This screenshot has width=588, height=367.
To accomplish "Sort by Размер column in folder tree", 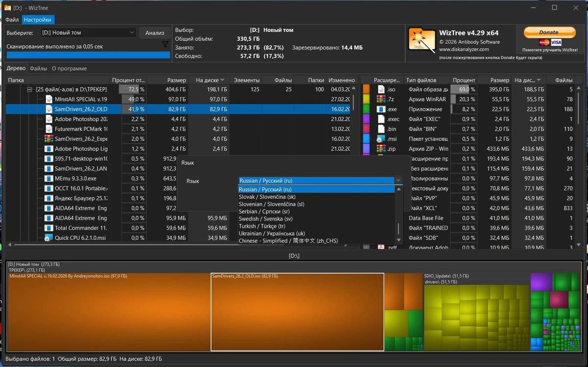I will [x=168, y=80].
